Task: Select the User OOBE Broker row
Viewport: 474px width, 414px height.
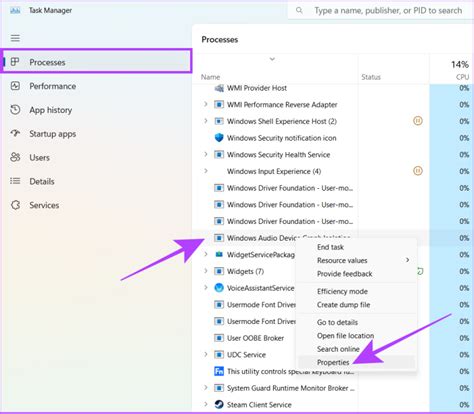Action: click(333, 338)
